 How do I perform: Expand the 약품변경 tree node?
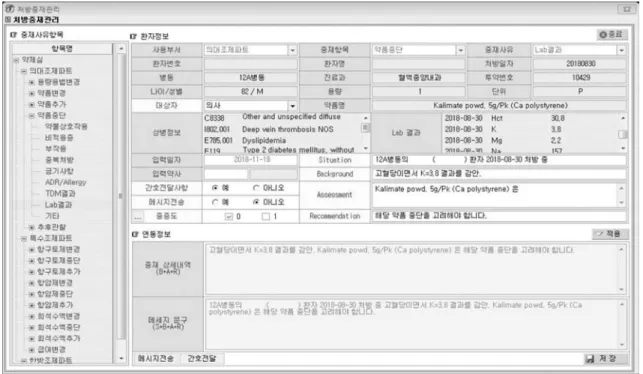tap(32, 93)
